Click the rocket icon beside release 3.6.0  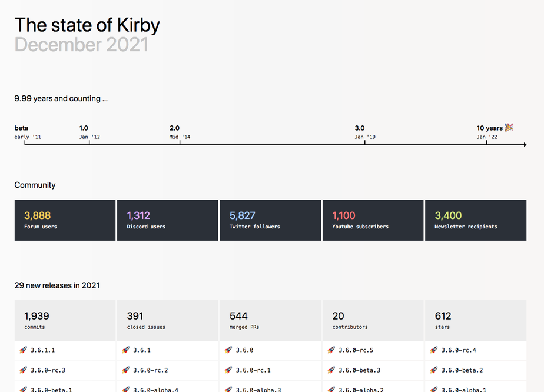tap(228, 350)
